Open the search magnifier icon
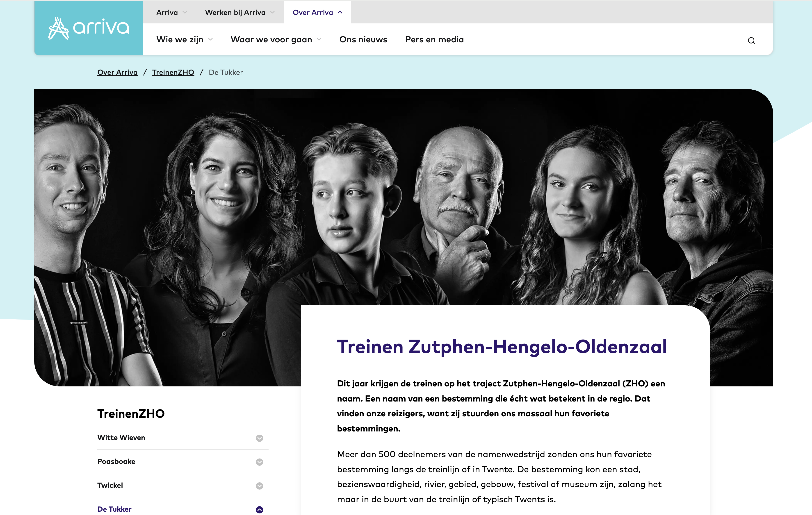Screen dimensions: 812x515 [x=751, y=41]
